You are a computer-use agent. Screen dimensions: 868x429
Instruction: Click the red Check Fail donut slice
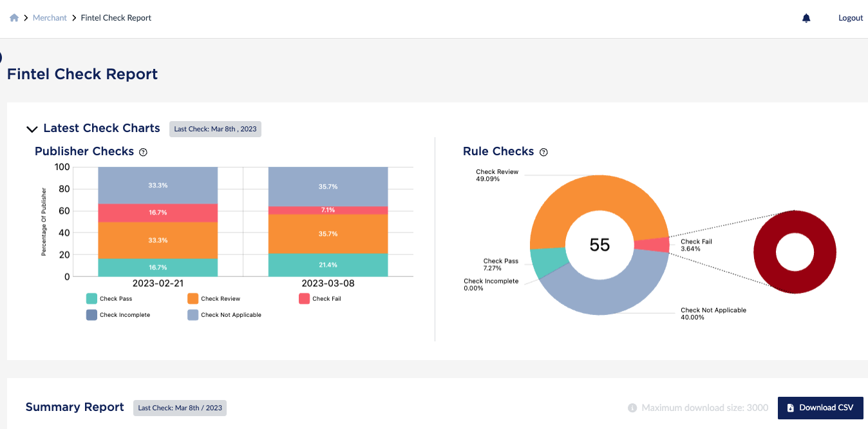pyautogui.click(x=652, y=245)
